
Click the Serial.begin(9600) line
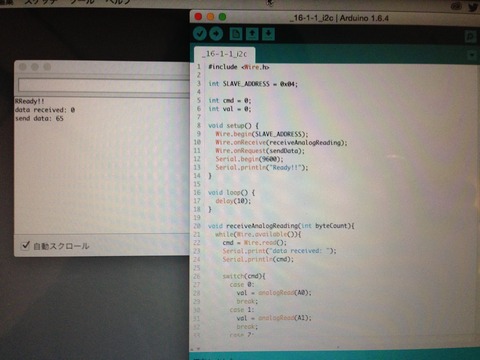tap(249, 159)
